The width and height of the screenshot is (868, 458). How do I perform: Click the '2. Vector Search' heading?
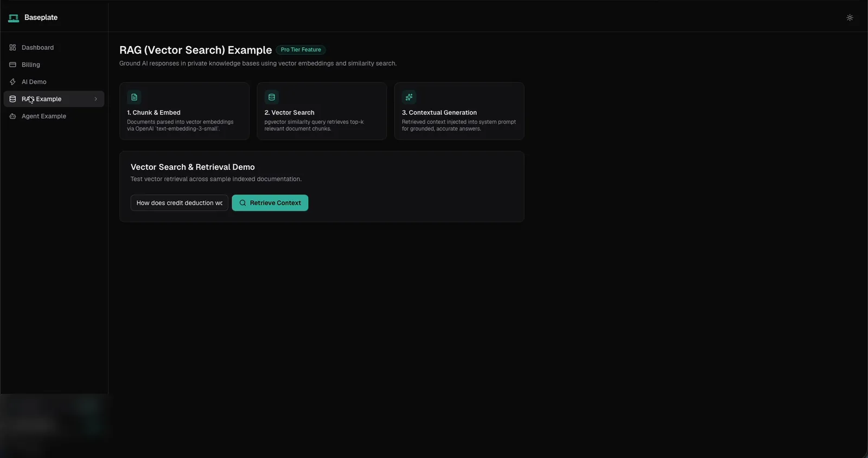click(x=289, y=113)
